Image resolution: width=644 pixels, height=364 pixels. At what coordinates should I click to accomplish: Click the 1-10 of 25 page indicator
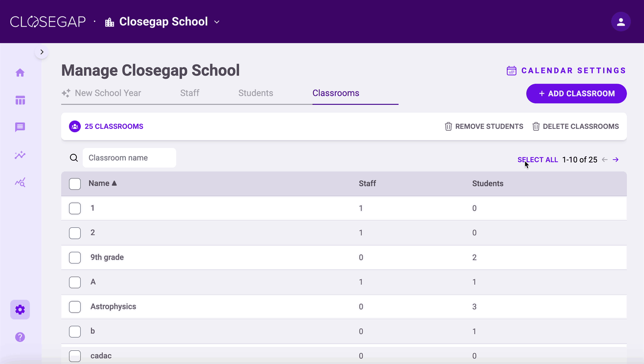tap(580, 160)
